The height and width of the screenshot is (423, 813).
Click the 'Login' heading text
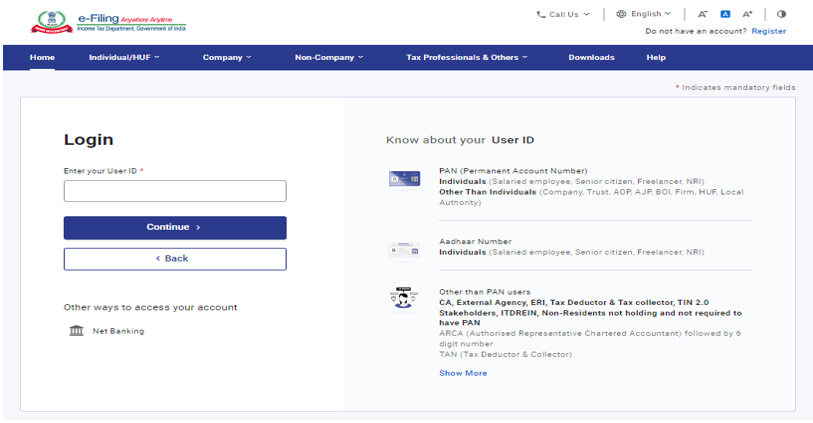coord(89,139)
